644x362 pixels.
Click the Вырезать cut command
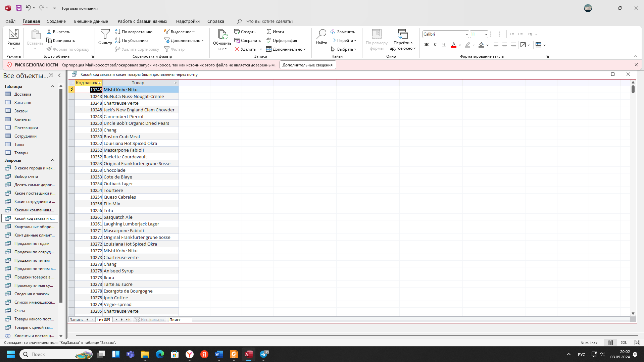[58, 32]
